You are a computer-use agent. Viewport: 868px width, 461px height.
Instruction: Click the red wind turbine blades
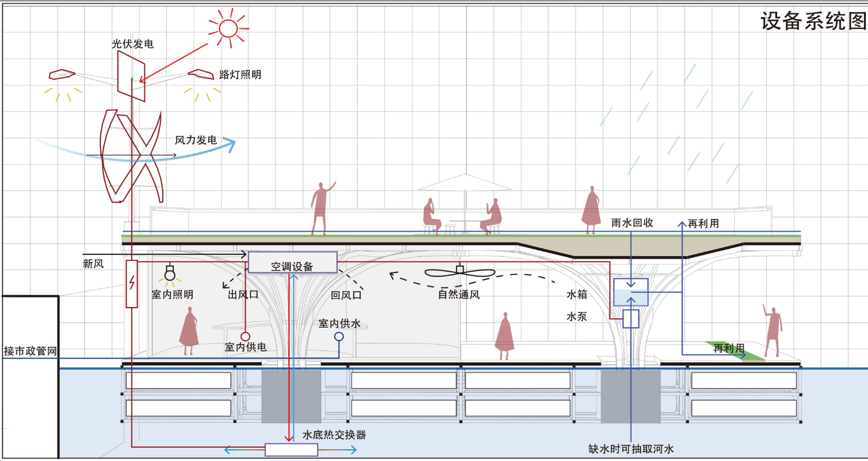click(x=131, y=156)
